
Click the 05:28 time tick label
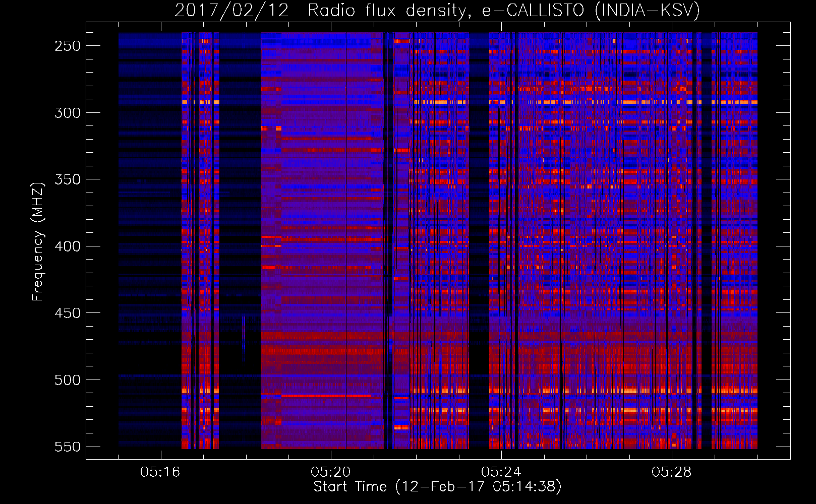point(672,472)
